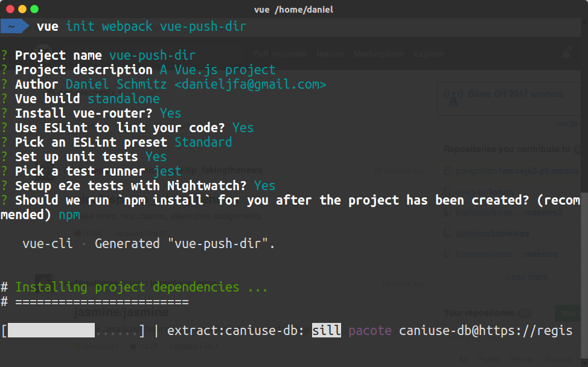Screen dimensions: 588x367
Task: Click the 'jest' test runner answer
Action: point(167,171)
